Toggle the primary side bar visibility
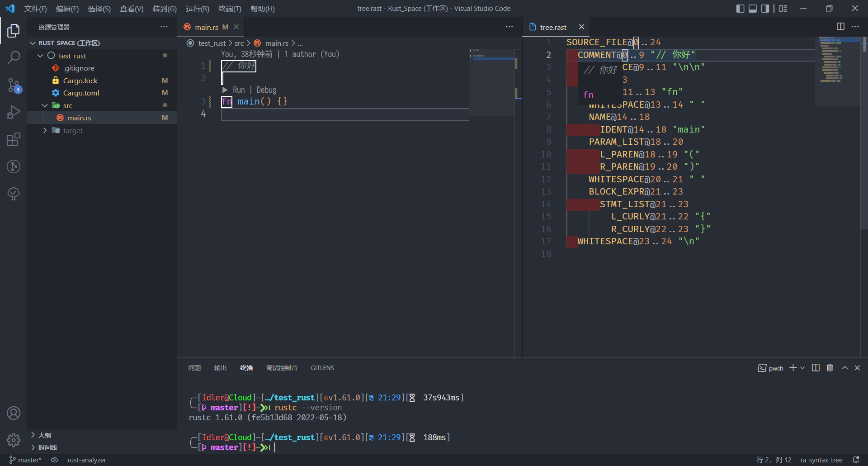 [740, 8]
